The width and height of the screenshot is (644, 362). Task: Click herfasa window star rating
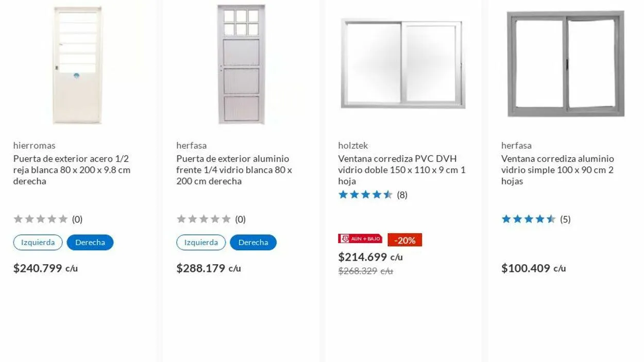[528, 219]
